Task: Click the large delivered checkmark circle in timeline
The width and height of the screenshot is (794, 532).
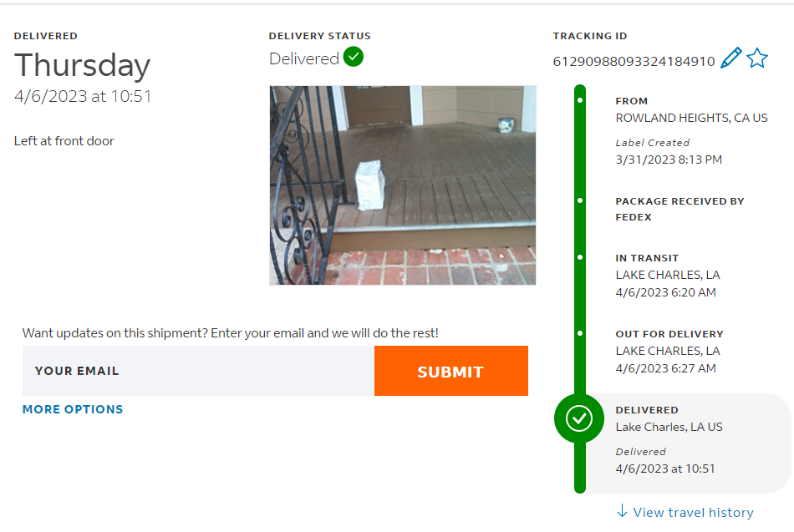Action: coord(579,418)
